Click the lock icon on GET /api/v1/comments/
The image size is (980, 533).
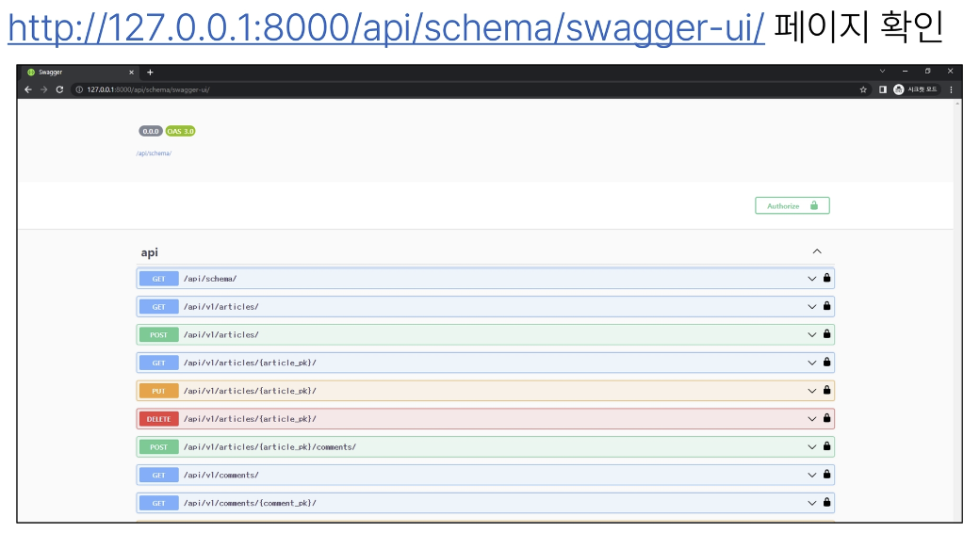[827, 475]
